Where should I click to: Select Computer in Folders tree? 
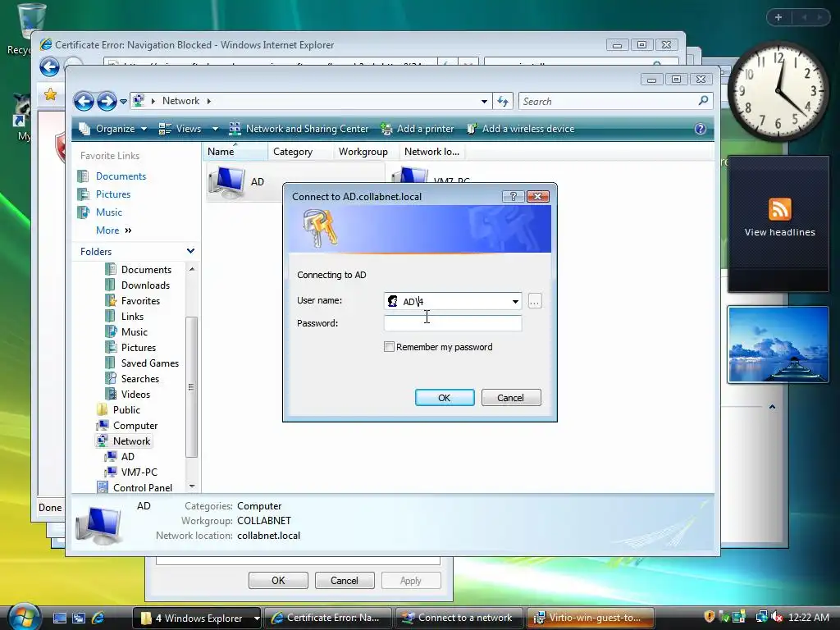[135, 426]
